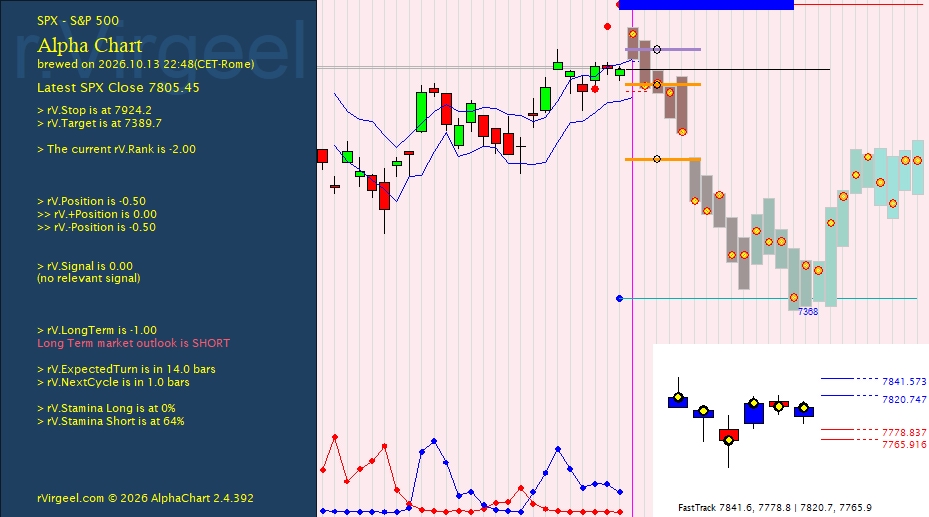
Task: Click 'Long Term market outlook is SHORT'
Action: pyautogui.click(x=133, y=343)
